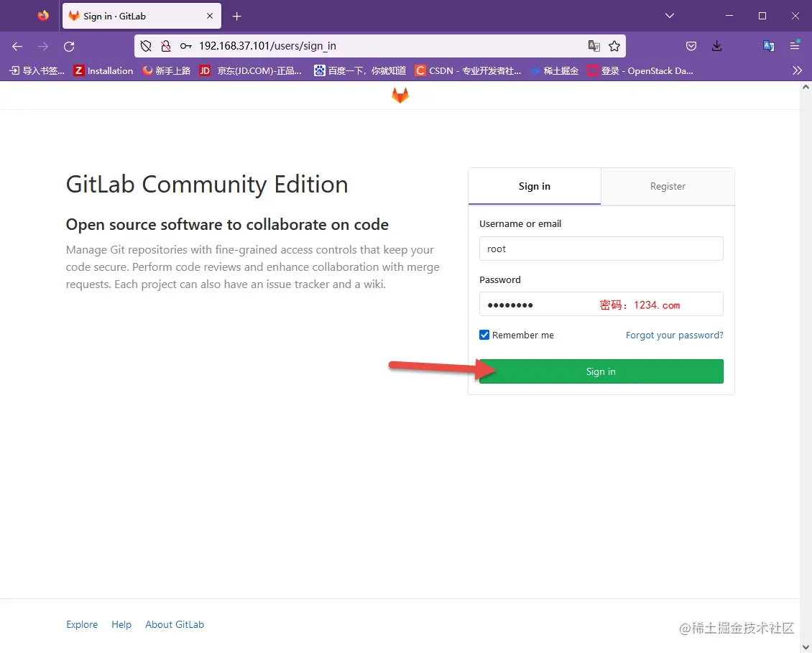Open the downloads arrow icon
Viewport: 812px width, 653px height.
716,46
